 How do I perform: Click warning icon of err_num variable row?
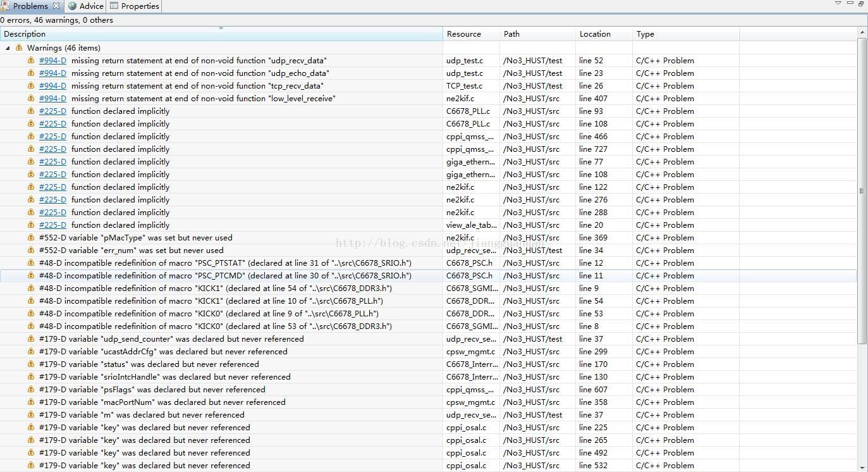(31, 251)
